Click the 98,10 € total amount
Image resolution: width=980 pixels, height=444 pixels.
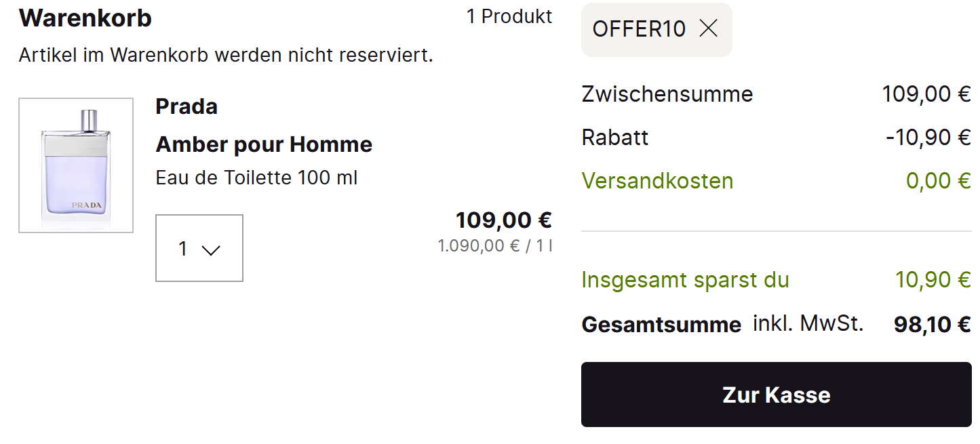click(x=932, y=325)
